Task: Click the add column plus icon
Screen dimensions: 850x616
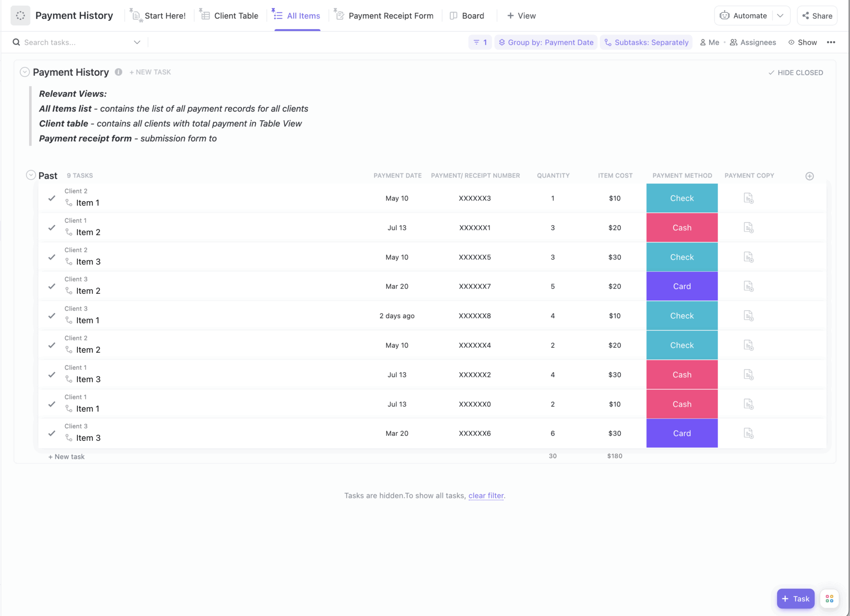Action: tap(809, 176)
